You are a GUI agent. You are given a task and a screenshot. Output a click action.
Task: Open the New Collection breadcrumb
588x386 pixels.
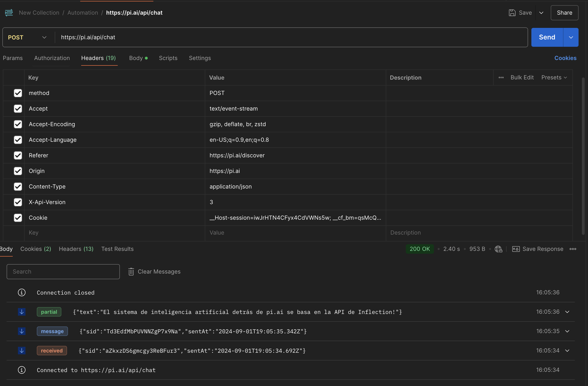(x=39, y=13)
